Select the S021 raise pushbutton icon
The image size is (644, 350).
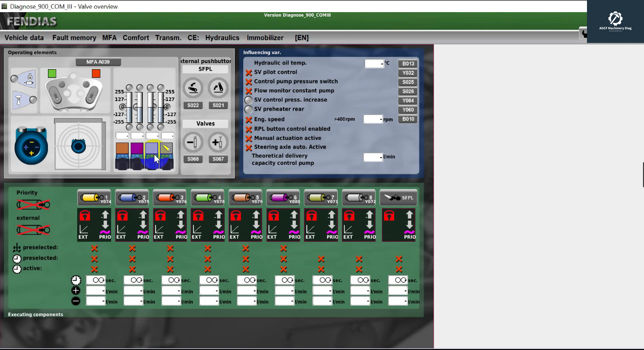click(x=218, y=88)
